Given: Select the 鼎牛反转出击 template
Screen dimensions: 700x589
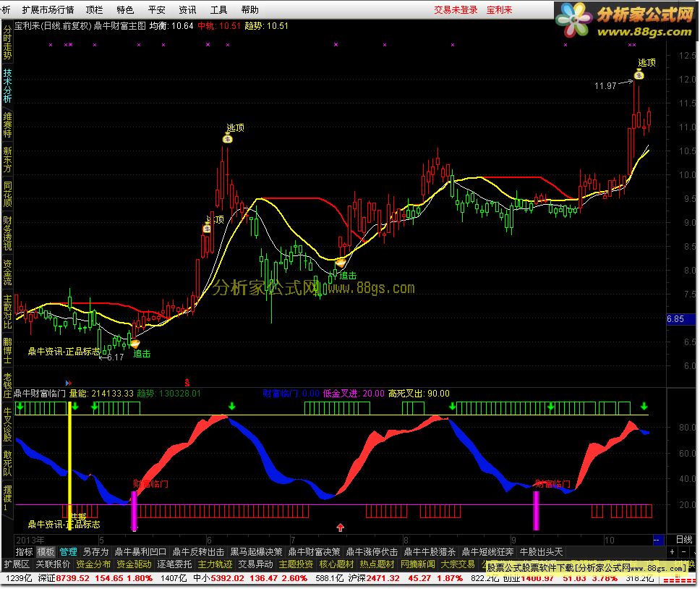Looking at the screenshot, I should [198, 552].
